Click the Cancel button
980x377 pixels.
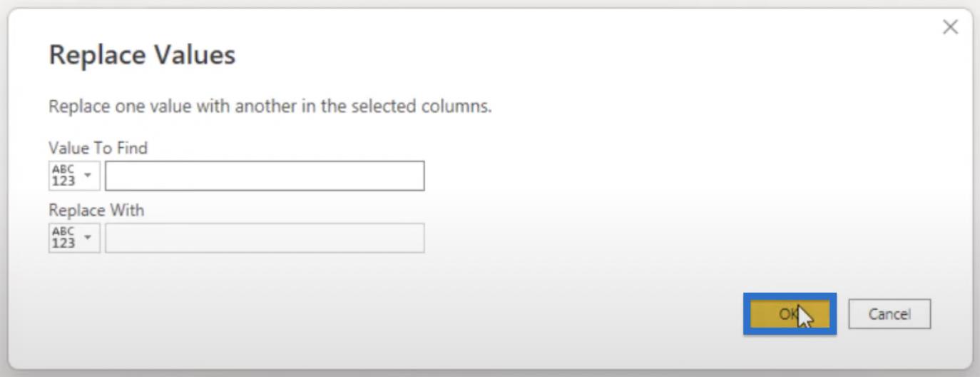(889, 314)
